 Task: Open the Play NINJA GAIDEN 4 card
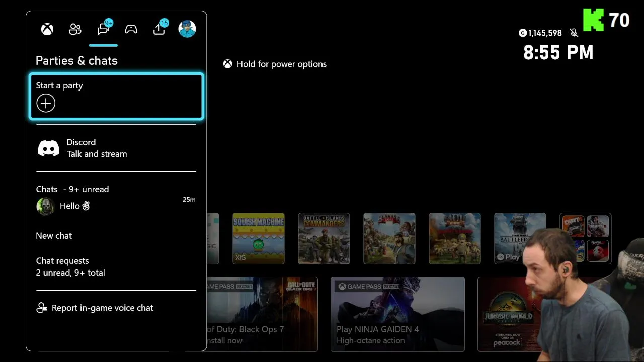(397, 314)
